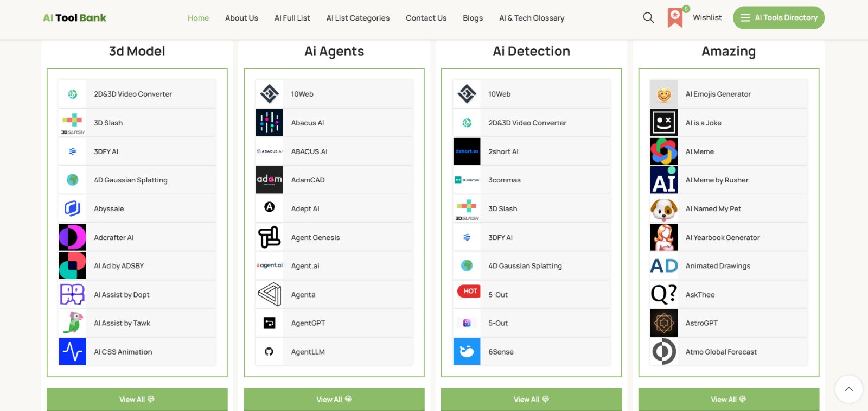Screen dimensions: 868x411
Task: Click the AI Assist by Tawk parrot icon
Action: pos(73,323)
